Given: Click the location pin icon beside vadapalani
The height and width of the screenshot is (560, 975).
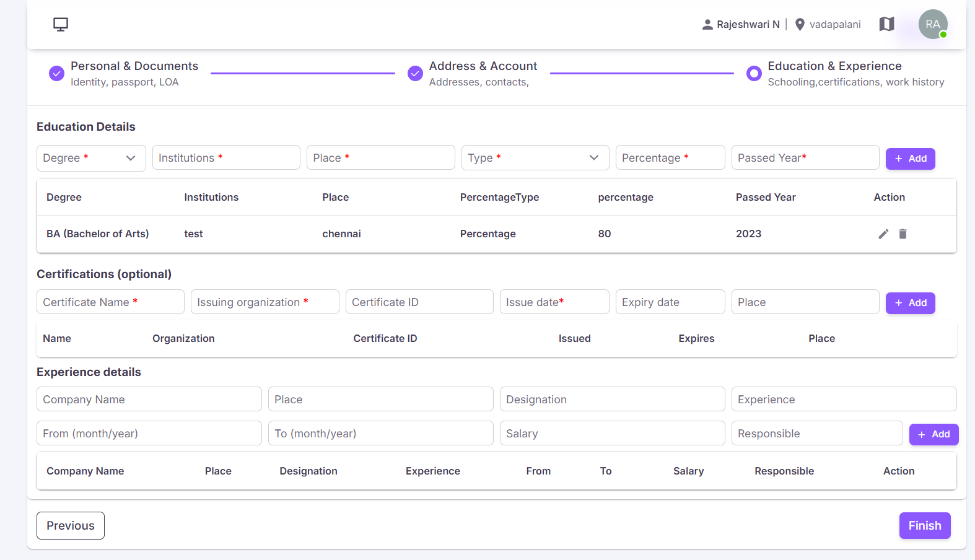Looking at the screenshot, I should 800,24.
